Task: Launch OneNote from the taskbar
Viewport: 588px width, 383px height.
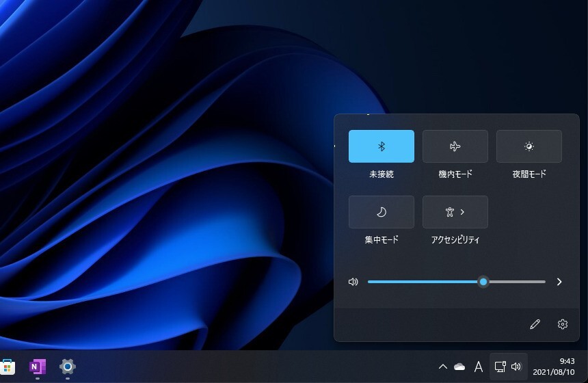Action: click(x=38, y=367)
